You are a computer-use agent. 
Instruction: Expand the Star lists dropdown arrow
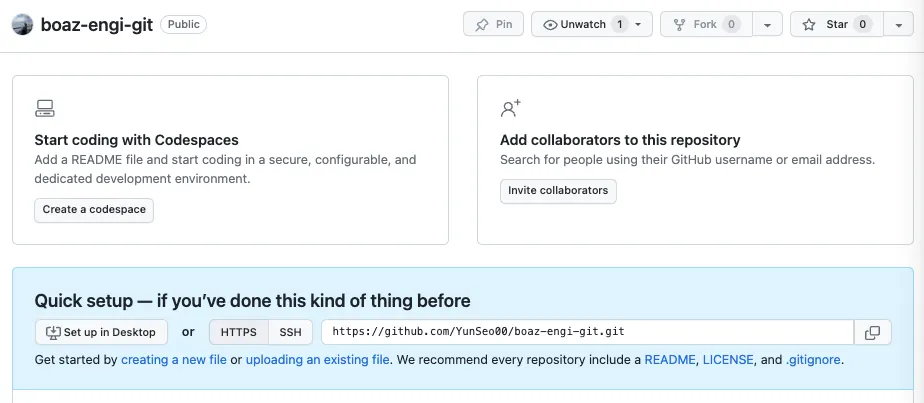(897, 25)
